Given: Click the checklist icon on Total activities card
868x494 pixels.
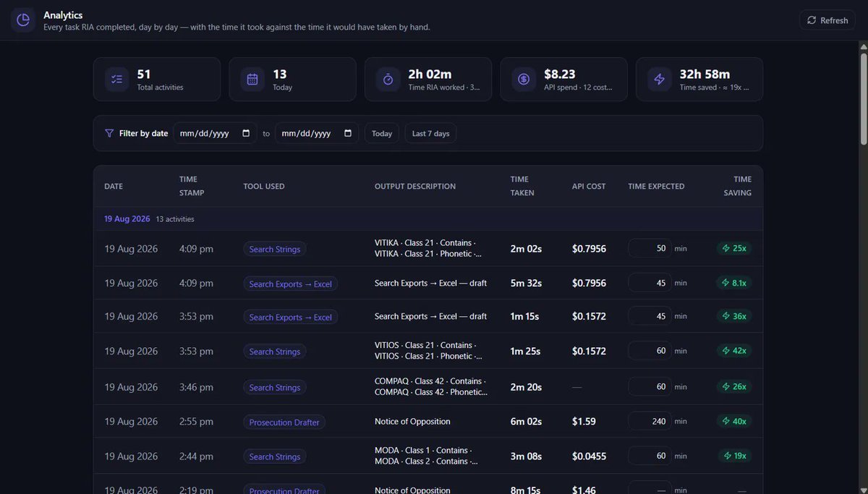Looking at the screenshot, I should 116,80.
